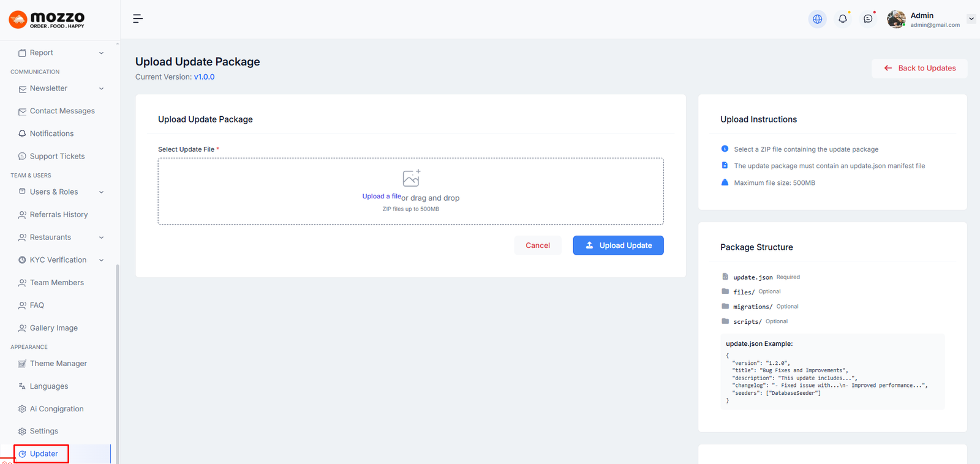Follow the Back to Updates link

tap(919, 68)
